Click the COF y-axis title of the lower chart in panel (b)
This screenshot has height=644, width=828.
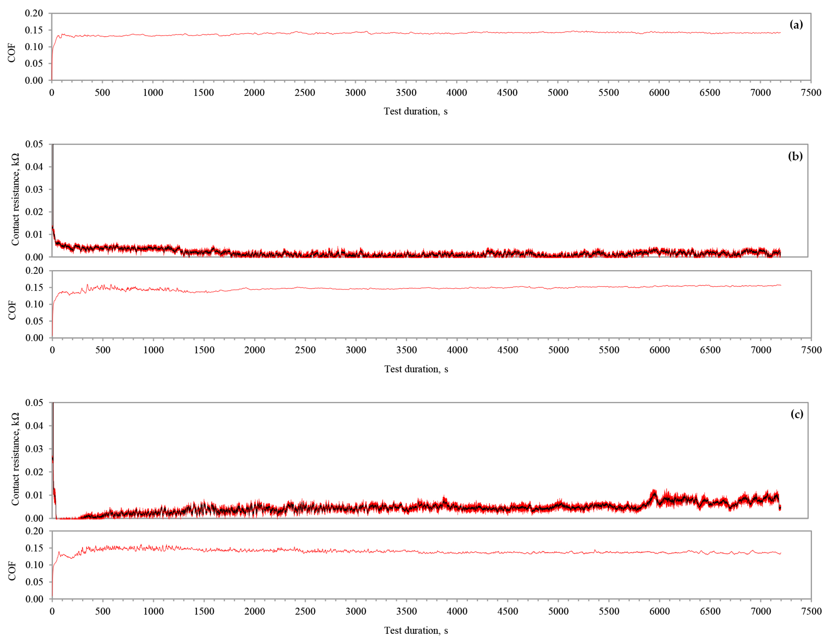[12, 310]
